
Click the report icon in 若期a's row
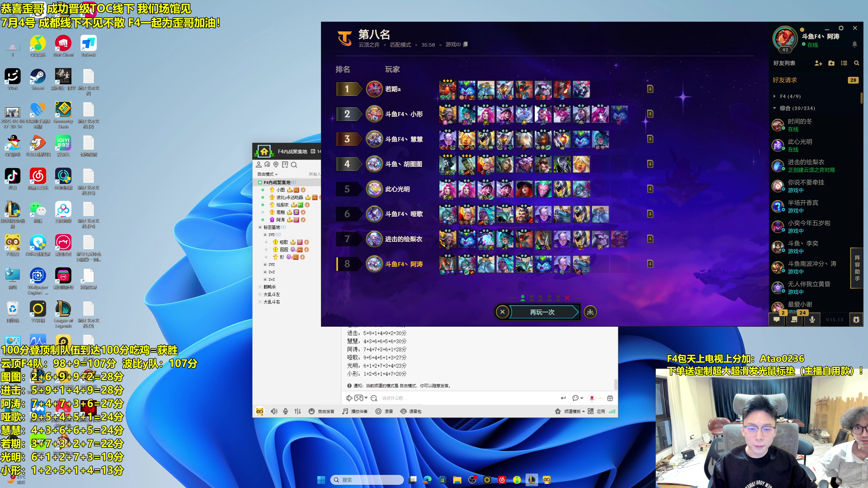[650, 89]
